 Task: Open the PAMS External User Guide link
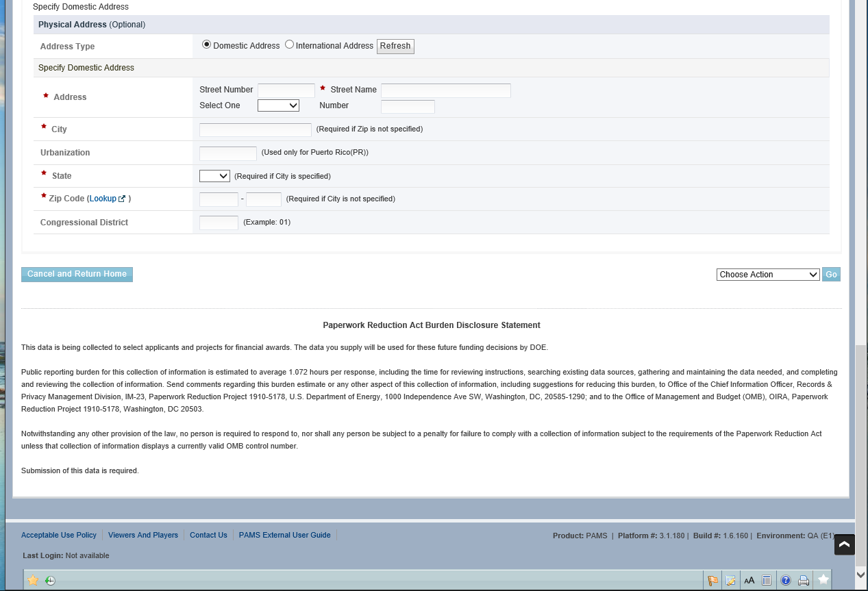[285, 535]
